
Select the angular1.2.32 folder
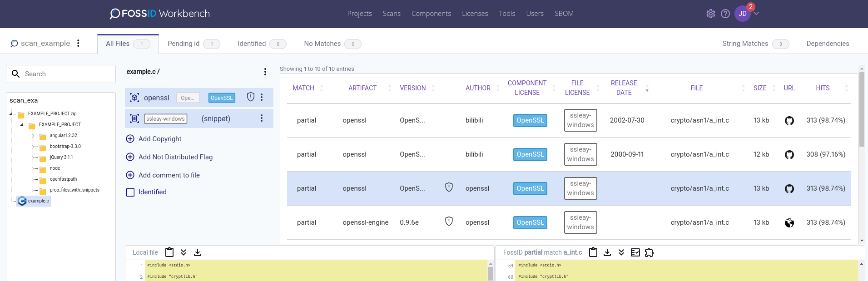click(63, 135)
